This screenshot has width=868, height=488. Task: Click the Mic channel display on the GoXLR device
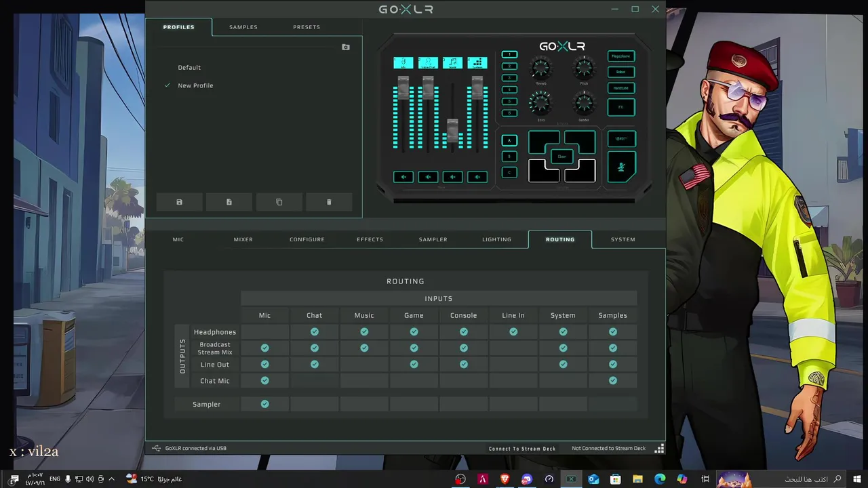click(x=403, y=63)
